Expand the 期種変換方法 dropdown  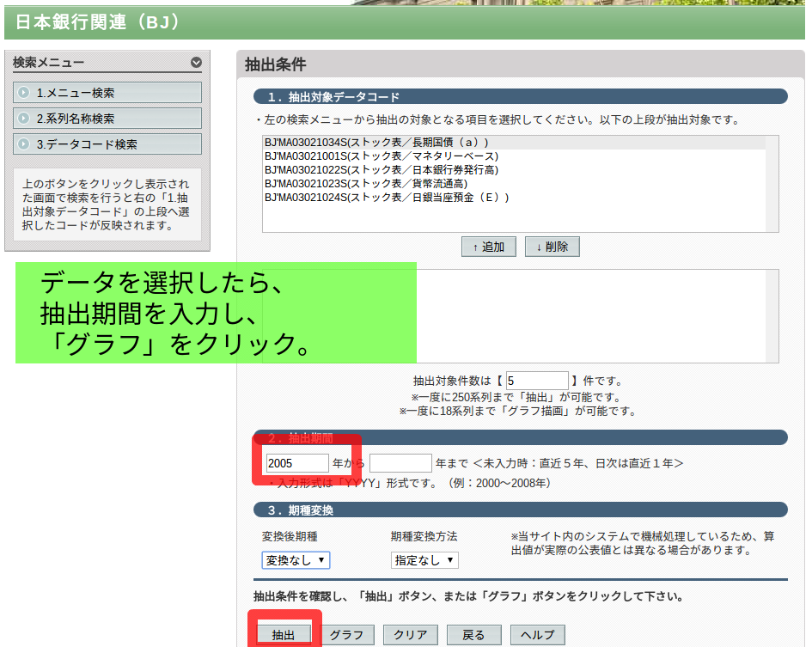click(424, 560)
